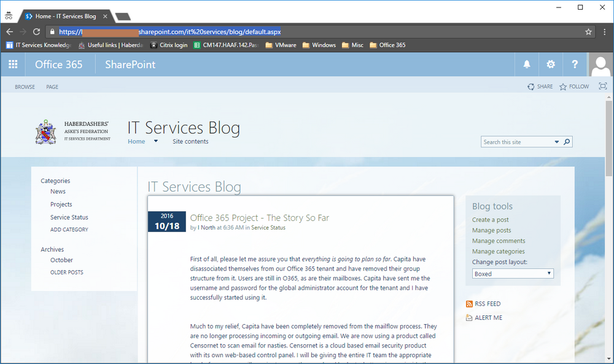Follow this site with the star
The image size is (614, 364).
coord(574,87)
